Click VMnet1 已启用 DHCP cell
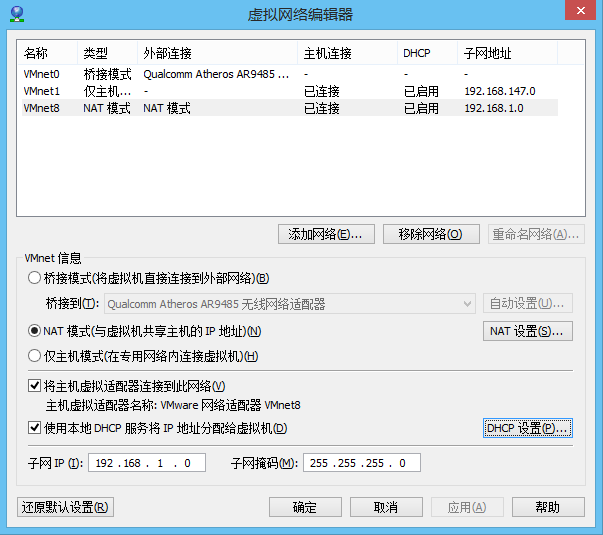The height and width of the screenshot is (535, 603). (x=421, y=91)
